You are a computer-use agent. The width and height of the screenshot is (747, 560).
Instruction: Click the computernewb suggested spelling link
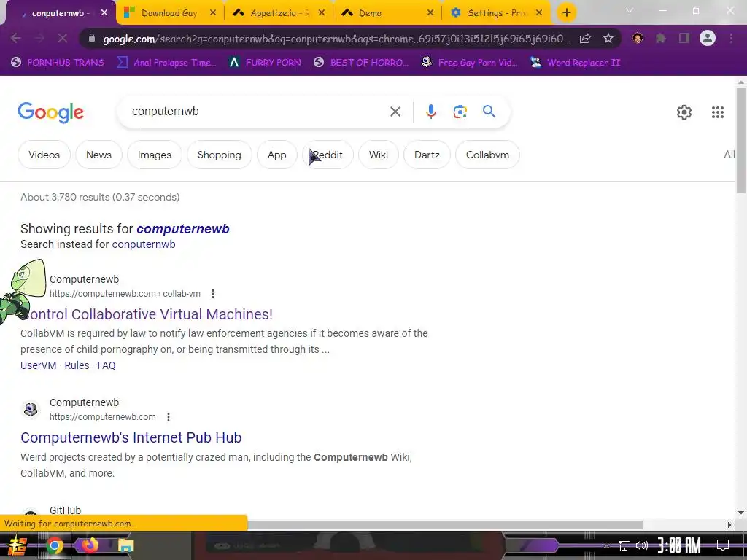183,228
